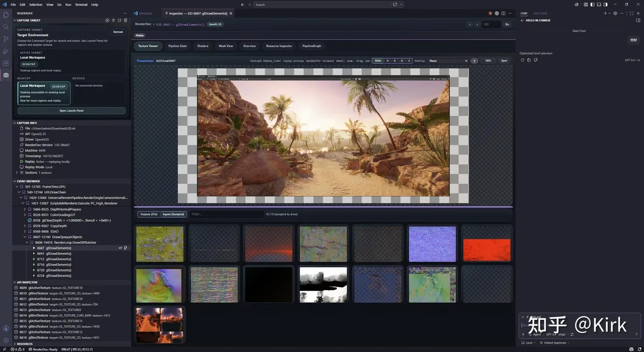Toggle the primary side bar layout button
Viewport: 644px width, 352px height.
pyautogui.click(x=592, y=4)
